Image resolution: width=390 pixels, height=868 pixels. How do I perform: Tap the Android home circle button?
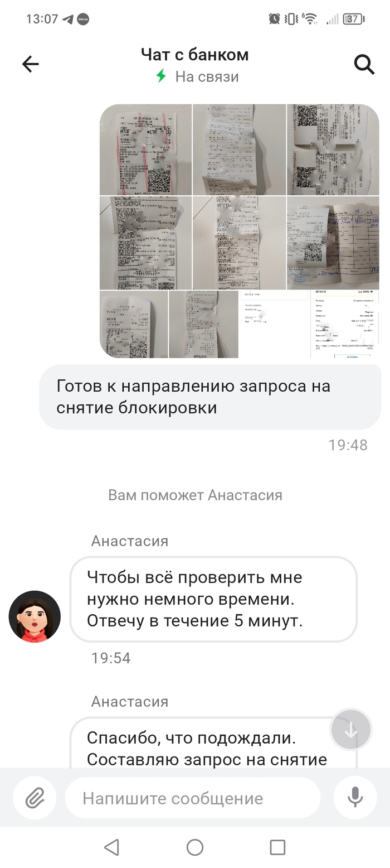tap(195, 847)
